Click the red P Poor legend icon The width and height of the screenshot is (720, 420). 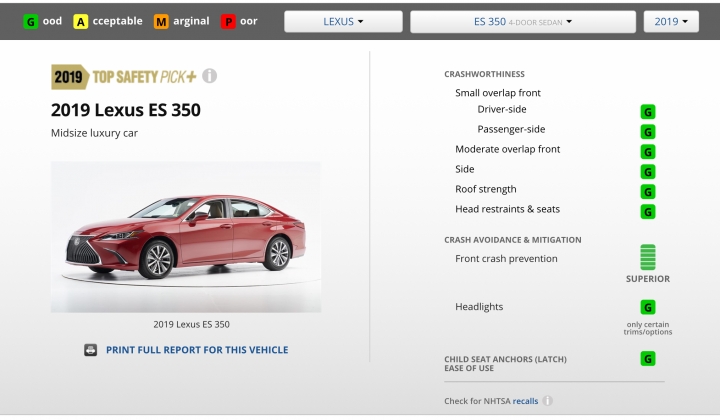(228, 22)
